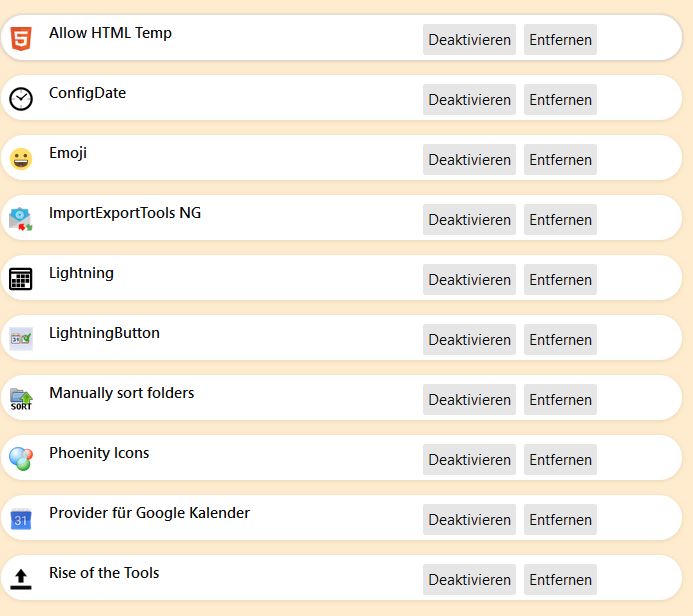This screenshot has width=693, height=616.
Task: Click the Phoenity Icons colored spheres icon
Action: click(21, 459)
